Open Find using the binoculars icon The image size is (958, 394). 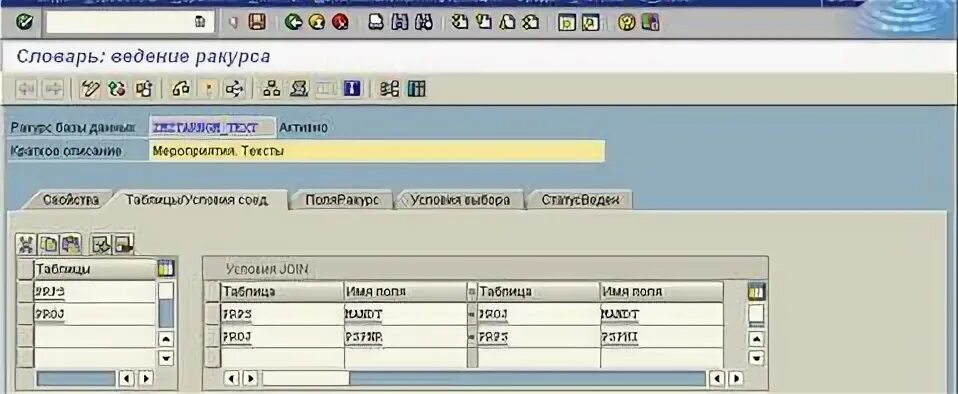(400, 23)
